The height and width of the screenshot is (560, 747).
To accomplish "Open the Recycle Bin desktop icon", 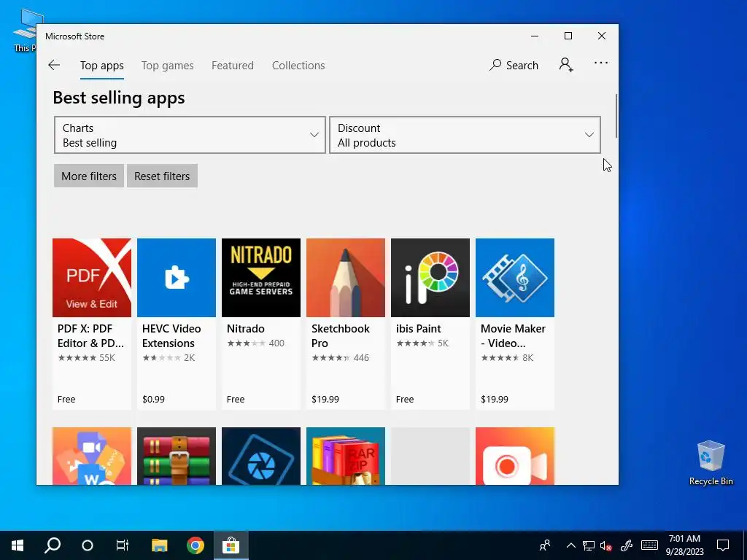I will point(711,462).
